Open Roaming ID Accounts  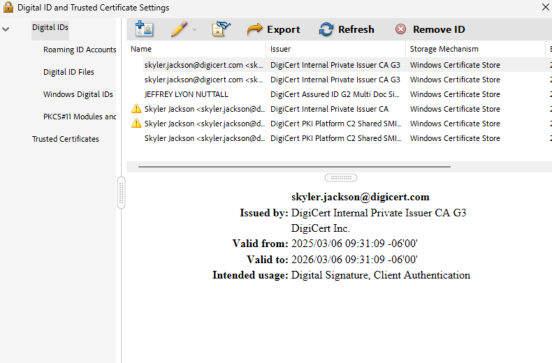pos(80,50)
